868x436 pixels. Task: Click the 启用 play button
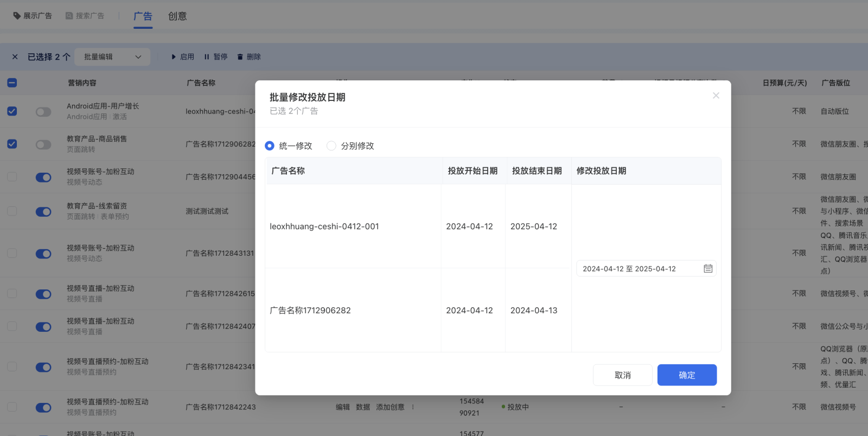tap(183, 57)
